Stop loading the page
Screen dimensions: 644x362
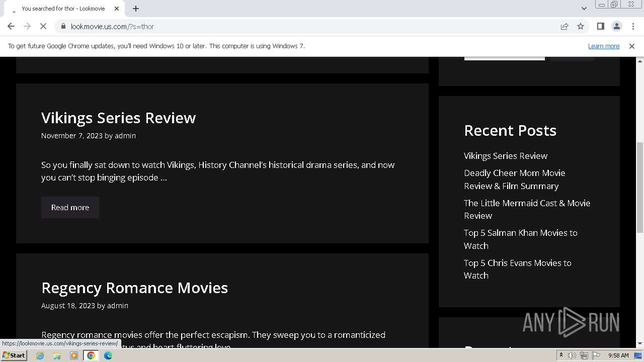pos(43,26)
